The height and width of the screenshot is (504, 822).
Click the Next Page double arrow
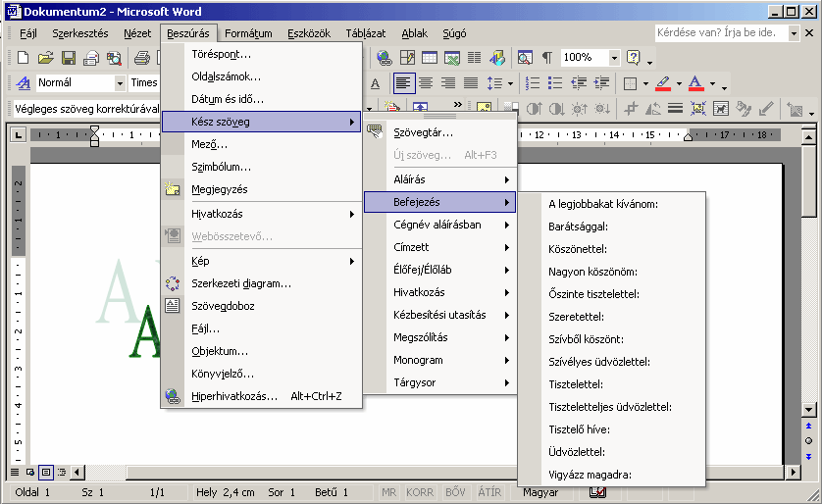(x=808, y=456)
